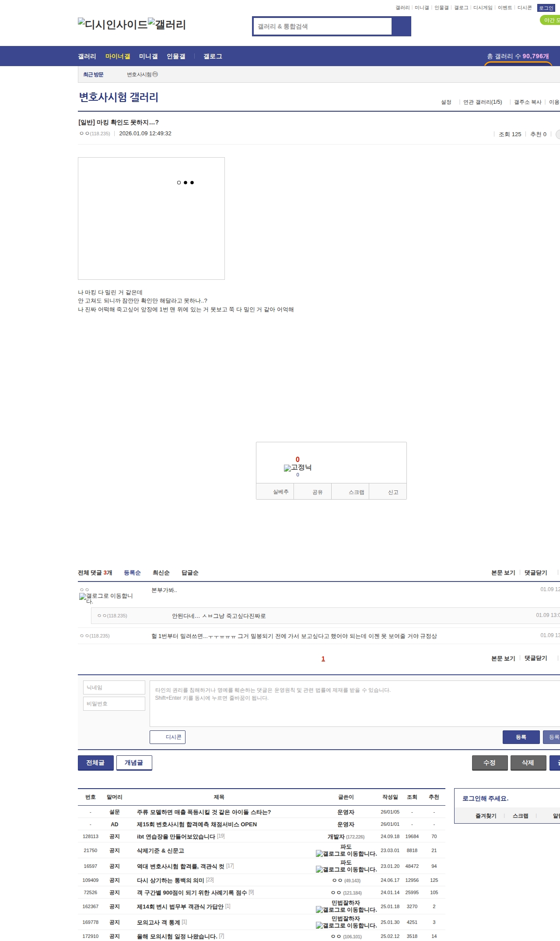Viewport: 560px width, 941px height.
Task: Open 스크랩 tab in login box
Action: point(520,816)
